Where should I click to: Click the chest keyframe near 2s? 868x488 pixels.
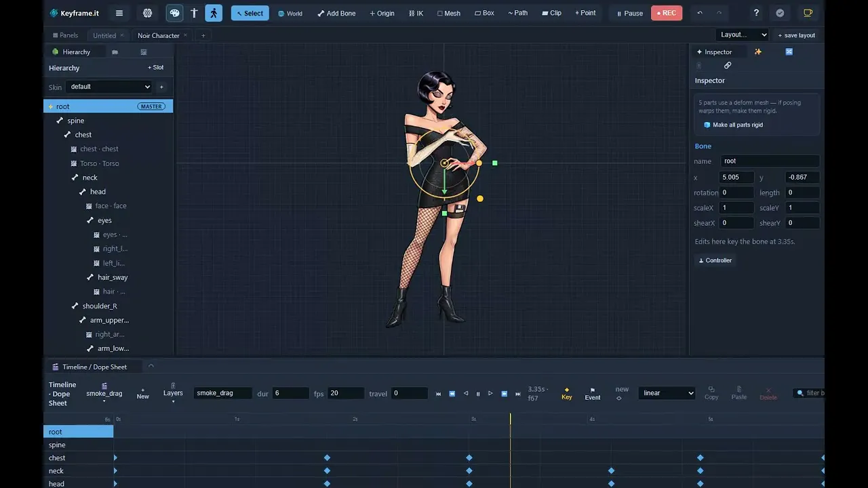click(x=327, y=458)
